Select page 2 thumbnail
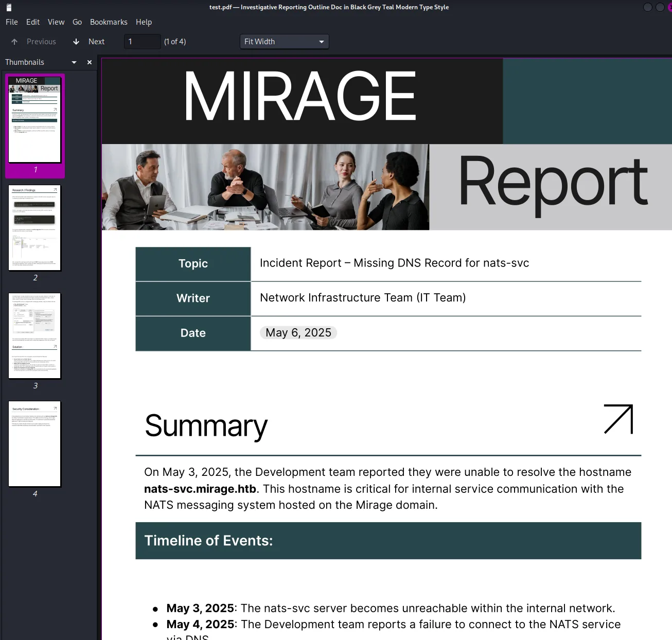The height and width of the screenshot is (640, 672). coord(35,228)
